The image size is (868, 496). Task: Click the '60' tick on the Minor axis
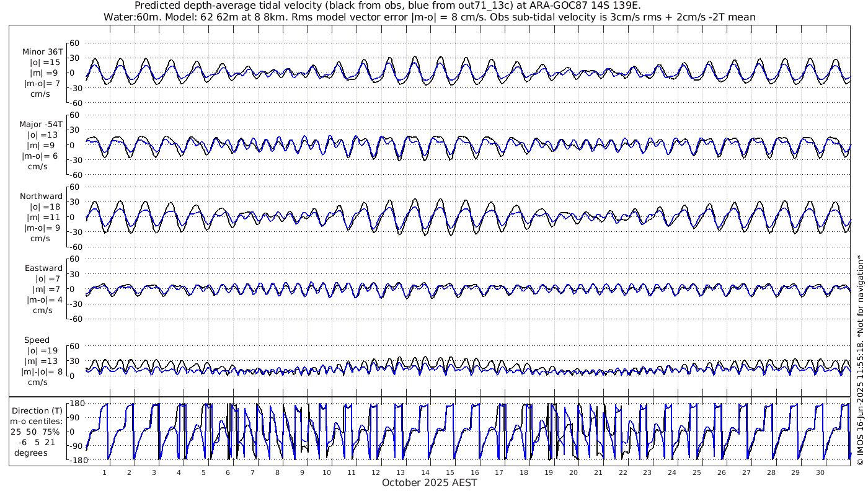pyautogui.click(x=75, y=43)
